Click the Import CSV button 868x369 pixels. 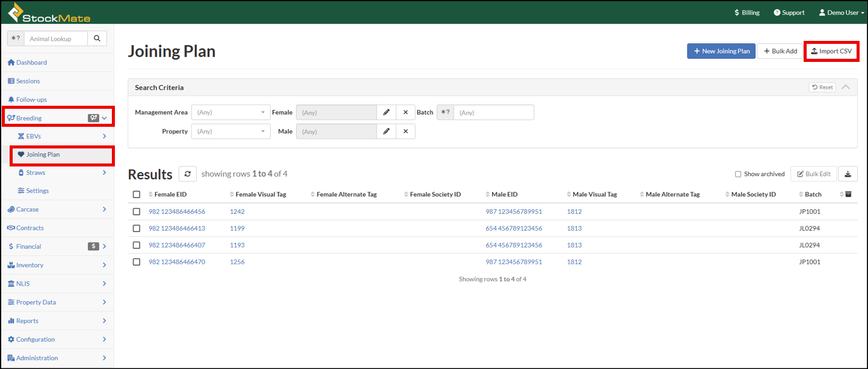pyautogui.click(x=831, y=51)
